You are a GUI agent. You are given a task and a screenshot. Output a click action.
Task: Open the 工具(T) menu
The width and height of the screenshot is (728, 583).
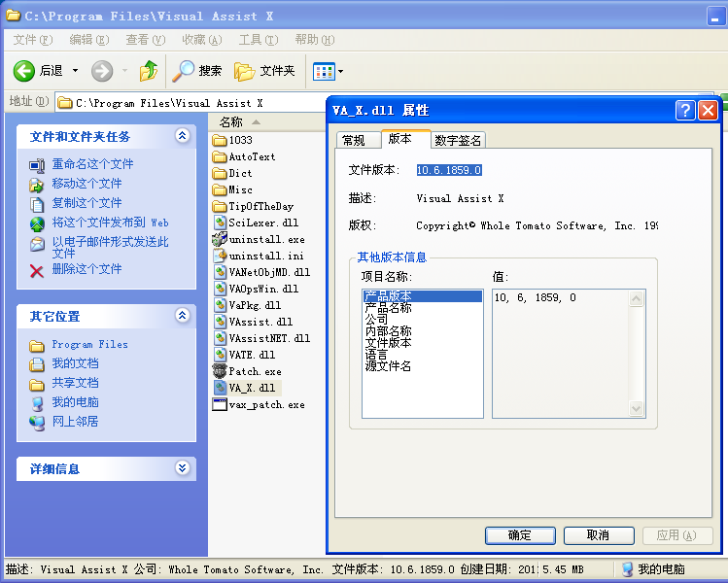point(259,40)
